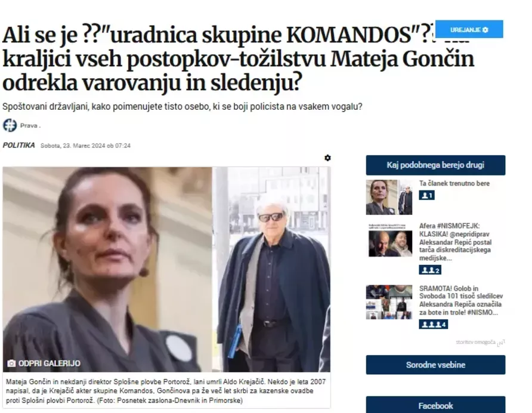
Task: Open the gear icon above the article image
Action: [x=327, y=158]
